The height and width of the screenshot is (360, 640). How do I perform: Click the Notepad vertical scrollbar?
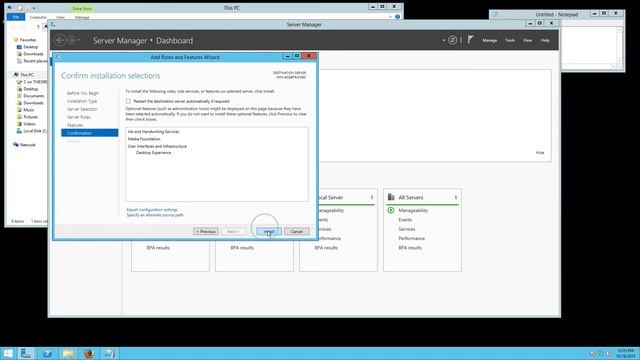[x=620, y=45]
